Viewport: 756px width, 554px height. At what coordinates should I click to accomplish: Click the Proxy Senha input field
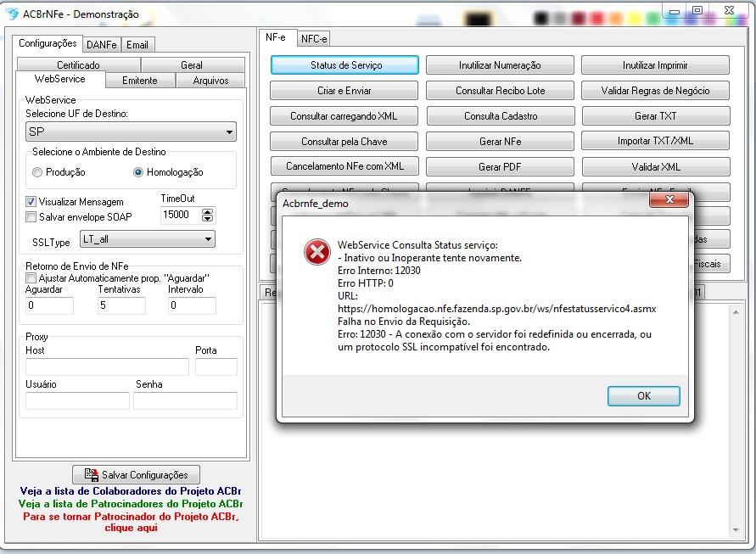point(186,400)
